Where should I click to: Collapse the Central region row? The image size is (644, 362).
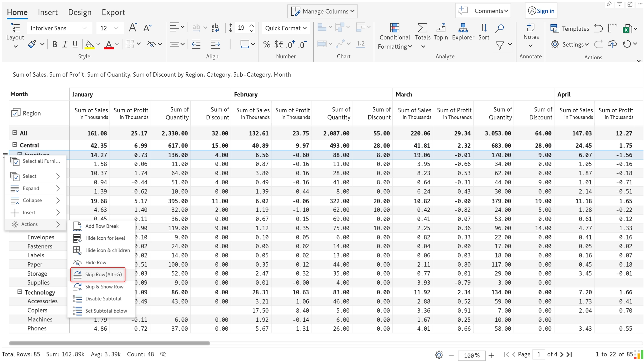[15, 145]
